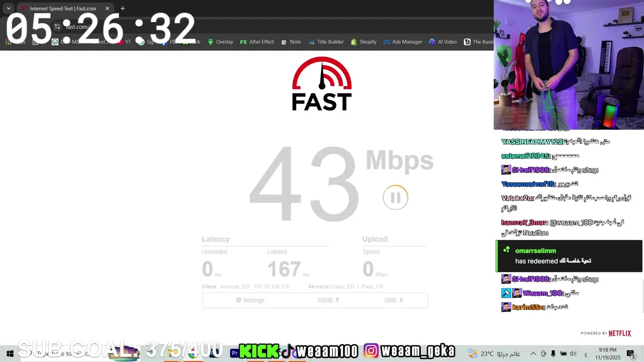644x362 pixels.
Task: Open the Overlay bookmark
Action: [220, 42]
